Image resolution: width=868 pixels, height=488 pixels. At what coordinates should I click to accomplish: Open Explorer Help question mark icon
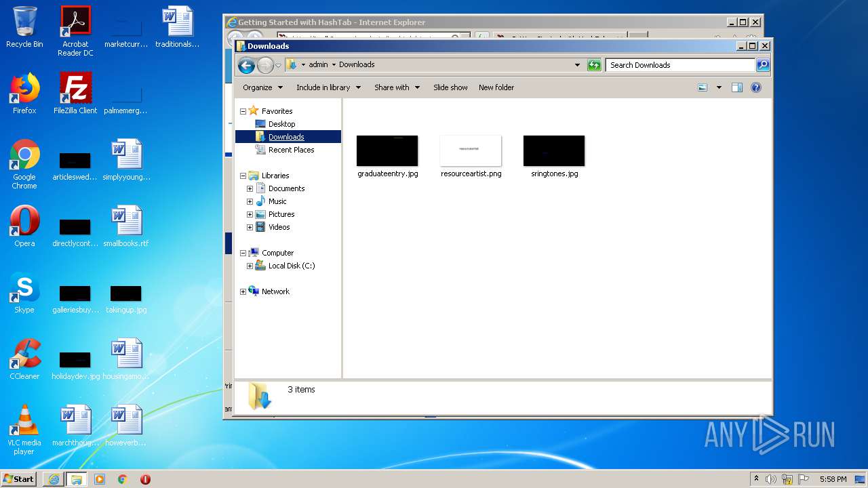coord(756,87)
